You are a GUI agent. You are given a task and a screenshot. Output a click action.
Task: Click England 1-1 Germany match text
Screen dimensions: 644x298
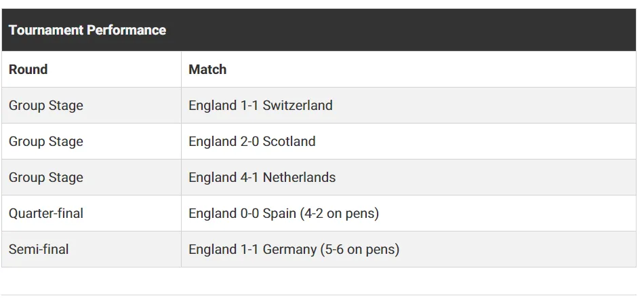253,249
